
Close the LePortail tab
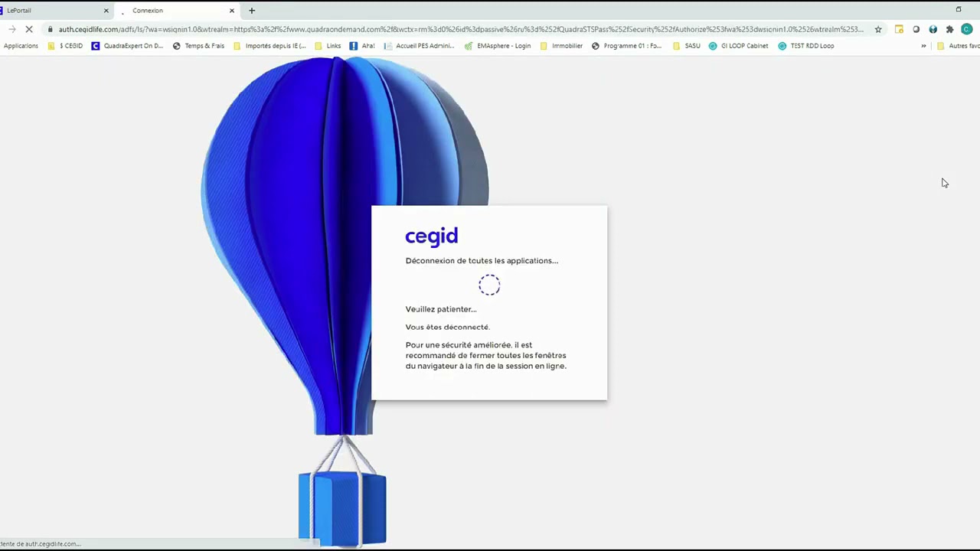pos(106,11)
